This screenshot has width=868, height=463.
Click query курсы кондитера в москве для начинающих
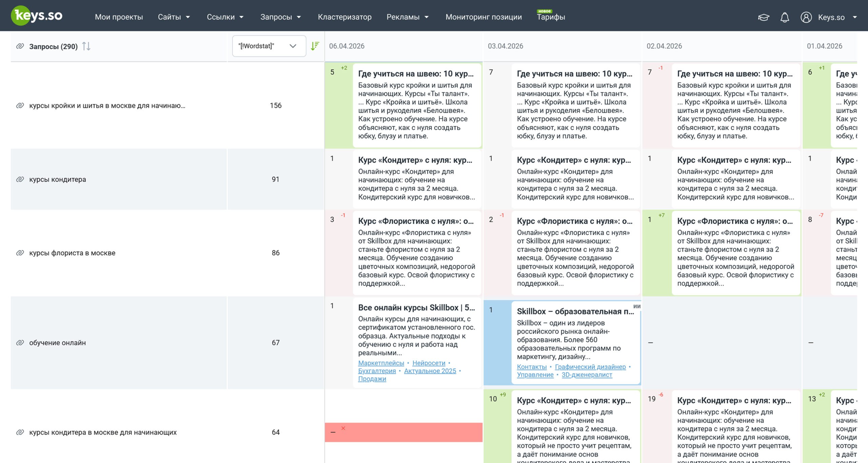pyautogui.click(x=103, y=432)
